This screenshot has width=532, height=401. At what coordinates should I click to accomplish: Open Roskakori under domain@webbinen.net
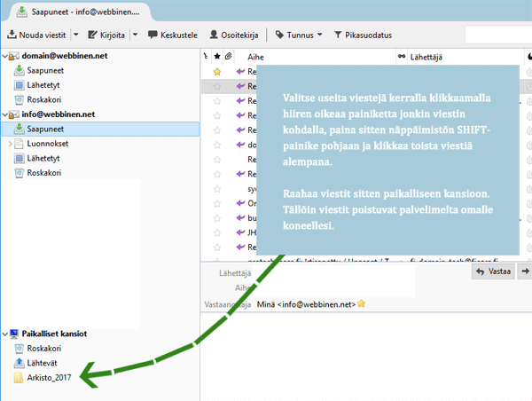44,100
